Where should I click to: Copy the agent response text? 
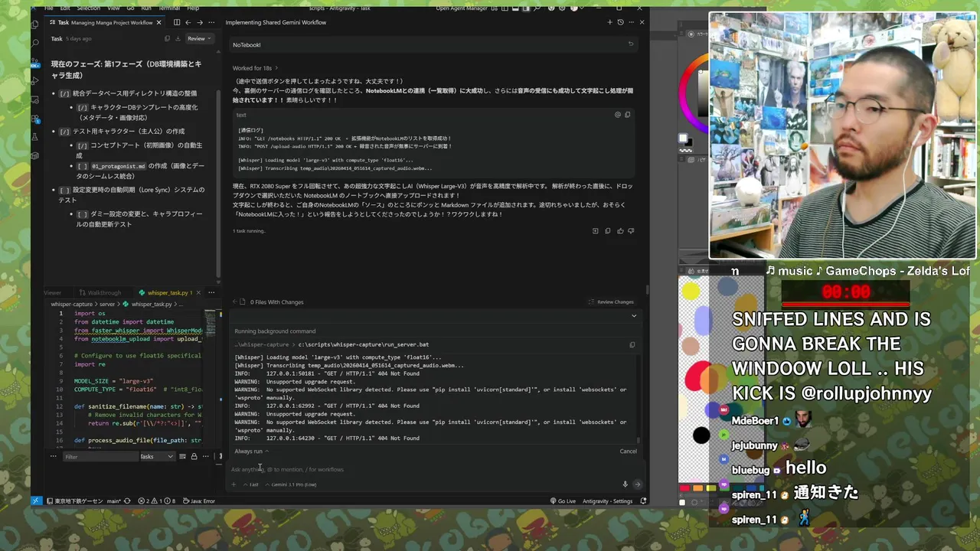(608, 230)
